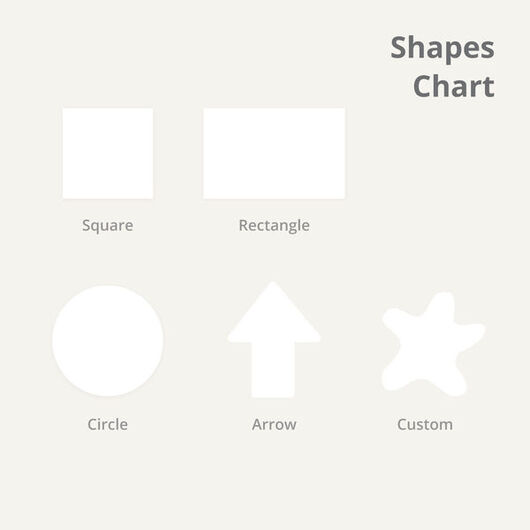Choose the upward-pointing arrow shape
Image resolution: width=530 pixels, height=530 pixels.
click(274, 340)
